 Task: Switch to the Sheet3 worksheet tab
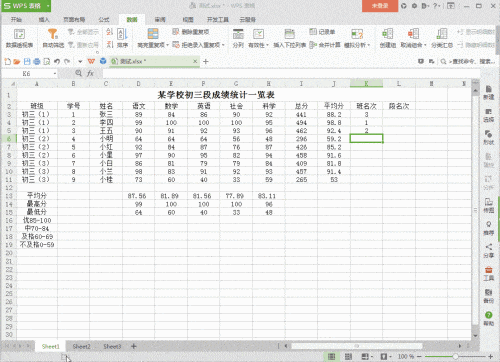[112, 347]
